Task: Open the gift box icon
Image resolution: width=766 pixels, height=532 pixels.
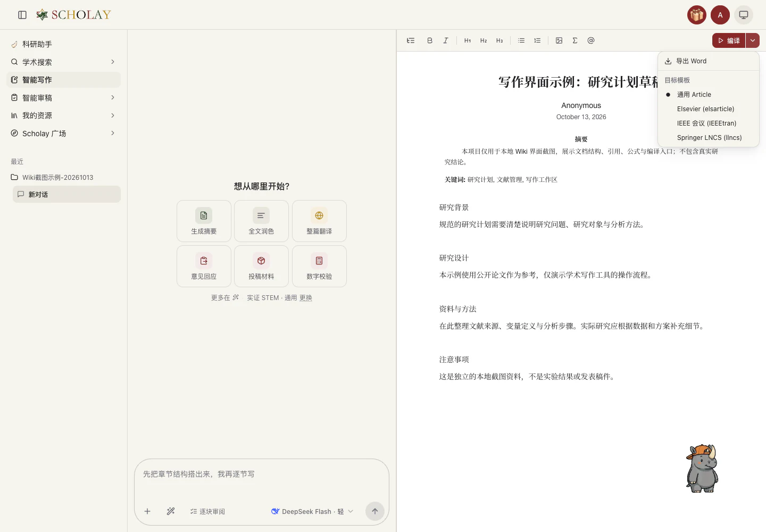Action: point(696,15)
